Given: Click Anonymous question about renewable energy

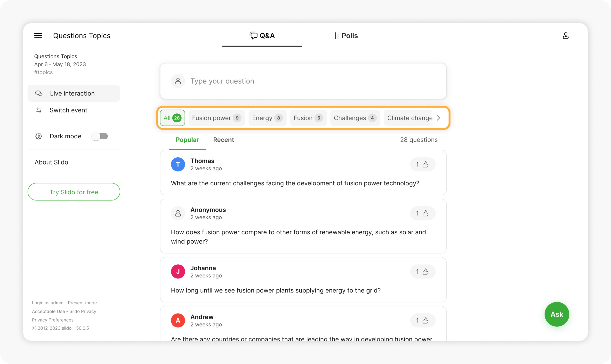Looking at the screenshot, I should [298, 237].
